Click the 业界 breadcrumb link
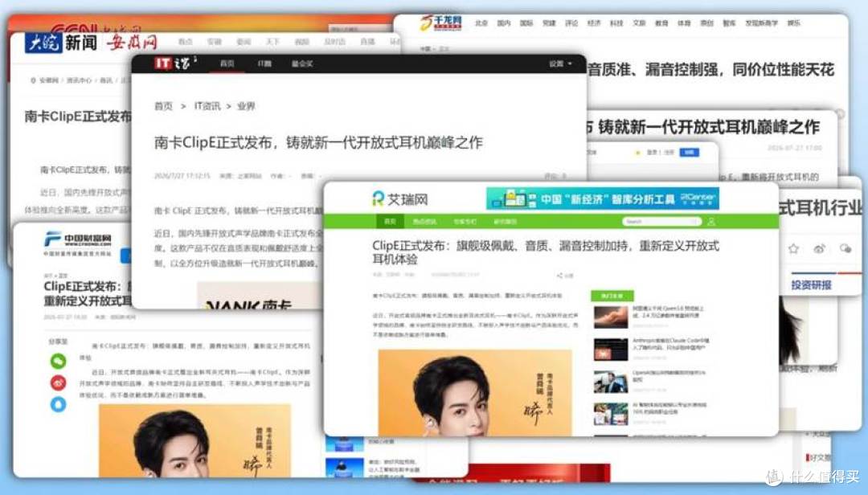Screen dimensions: 868x495 (x=246, y=106)
